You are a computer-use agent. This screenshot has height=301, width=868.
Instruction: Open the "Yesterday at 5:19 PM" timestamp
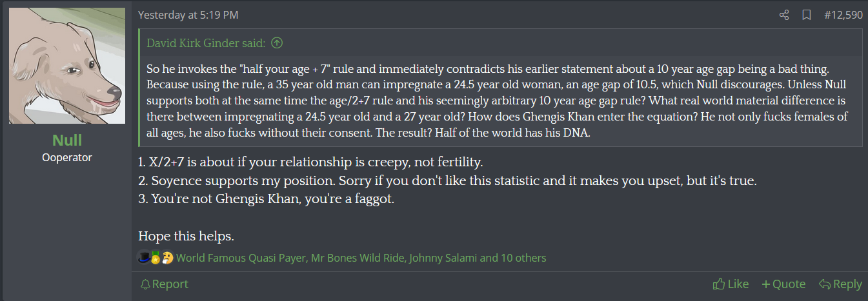point(188,15)
